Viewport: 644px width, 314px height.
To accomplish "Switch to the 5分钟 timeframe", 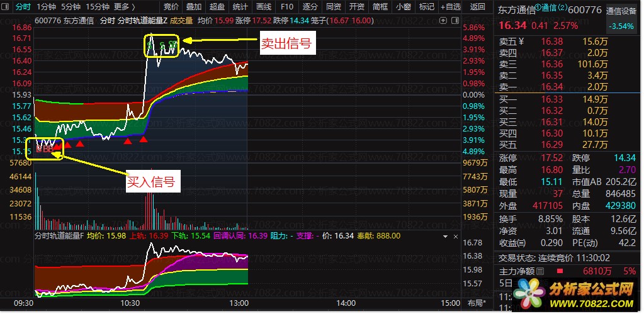I will (x=71, y=6).
